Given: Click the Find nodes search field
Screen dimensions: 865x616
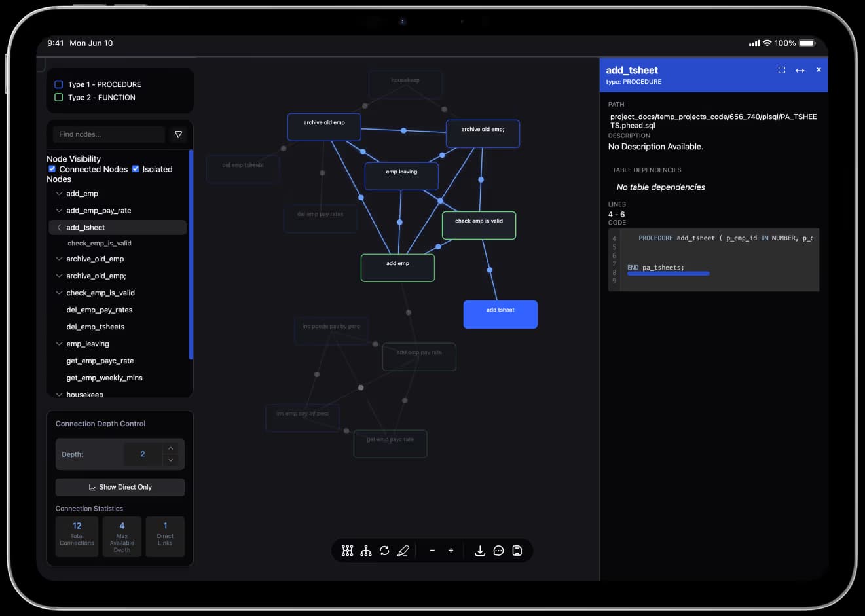Looking at the screenshot, I should click(x=108, y=134).
